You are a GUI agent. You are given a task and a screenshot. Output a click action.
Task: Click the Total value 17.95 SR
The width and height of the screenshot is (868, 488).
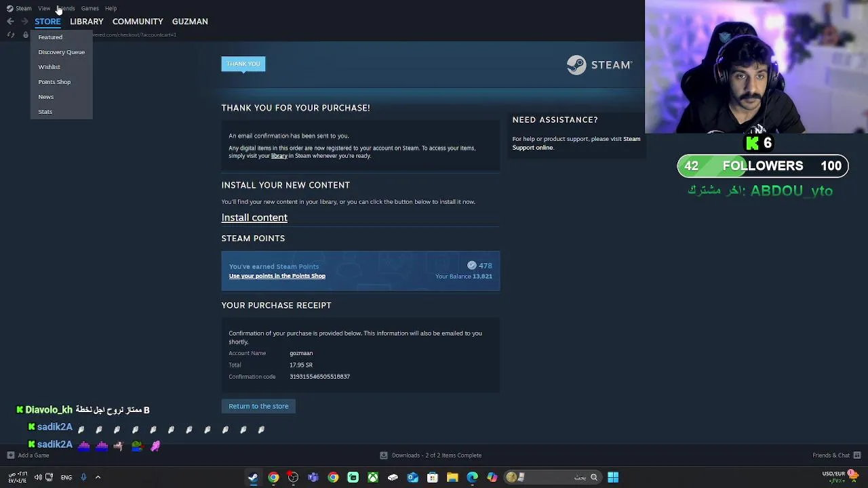click(301, 365)
